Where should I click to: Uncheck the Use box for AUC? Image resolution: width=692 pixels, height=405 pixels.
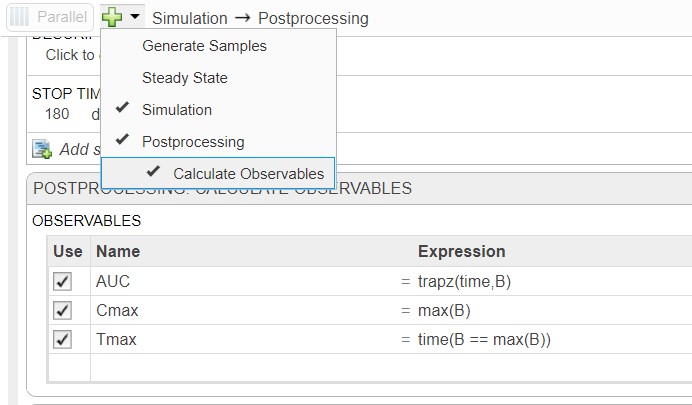[x=63, y=282]
